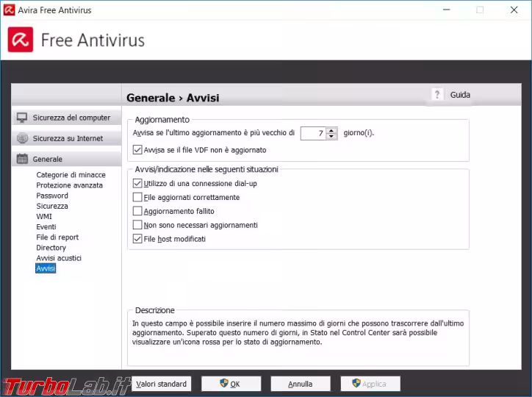Select 'Categorie di minacce' in sidebar
Screen dimensions: 532x397
click(x=71, y=175)
